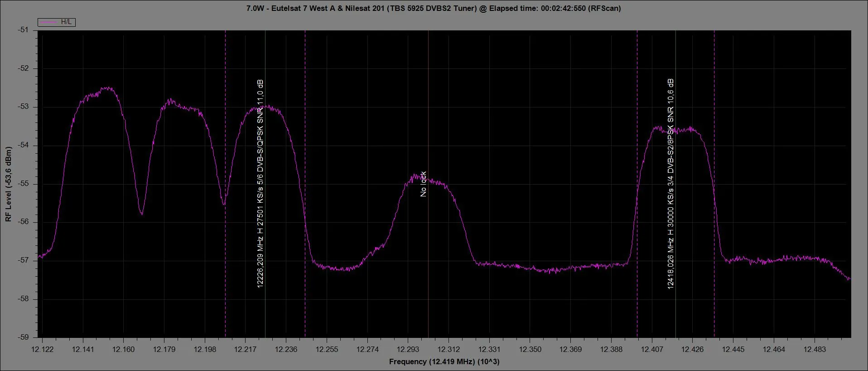Click the -55 tick on the RF axis
The width and height of the screenshot is (868, 371).
pyautogui.click(x=23, y=184)
